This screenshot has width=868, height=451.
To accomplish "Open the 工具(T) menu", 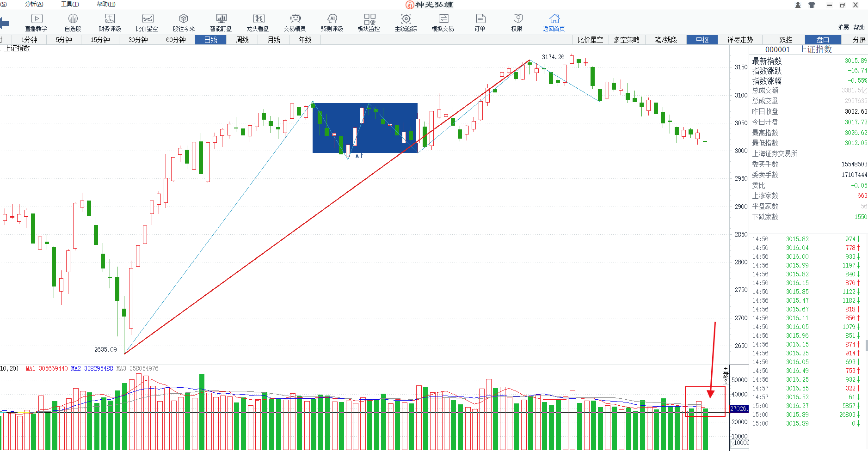I will pos(70,4).
